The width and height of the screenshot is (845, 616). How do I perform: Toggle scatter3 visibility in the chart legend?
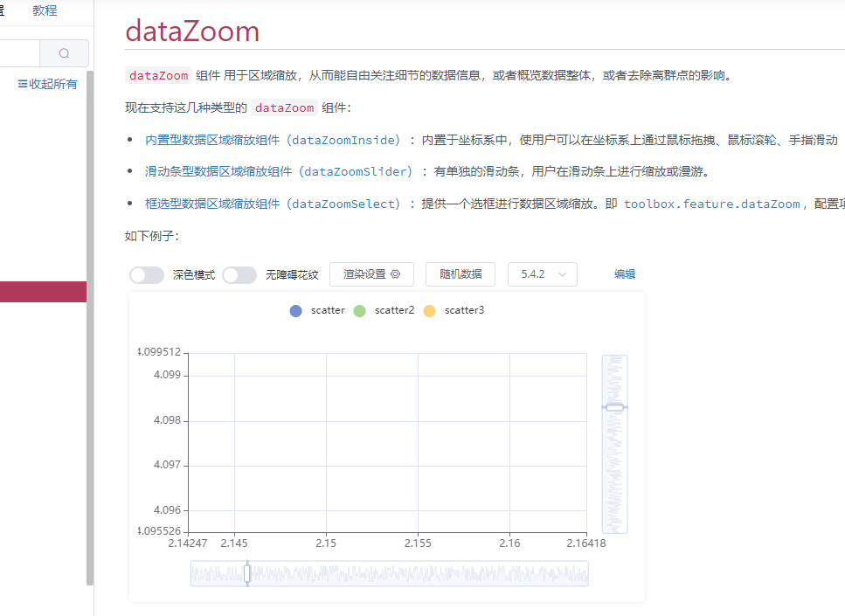(427, 310)
